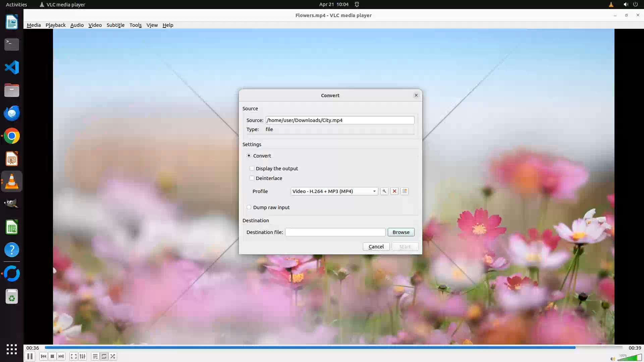This screenshot has height=362, width=644.
Task: Toggle the playlist view icon
Action: pos(95,356)
